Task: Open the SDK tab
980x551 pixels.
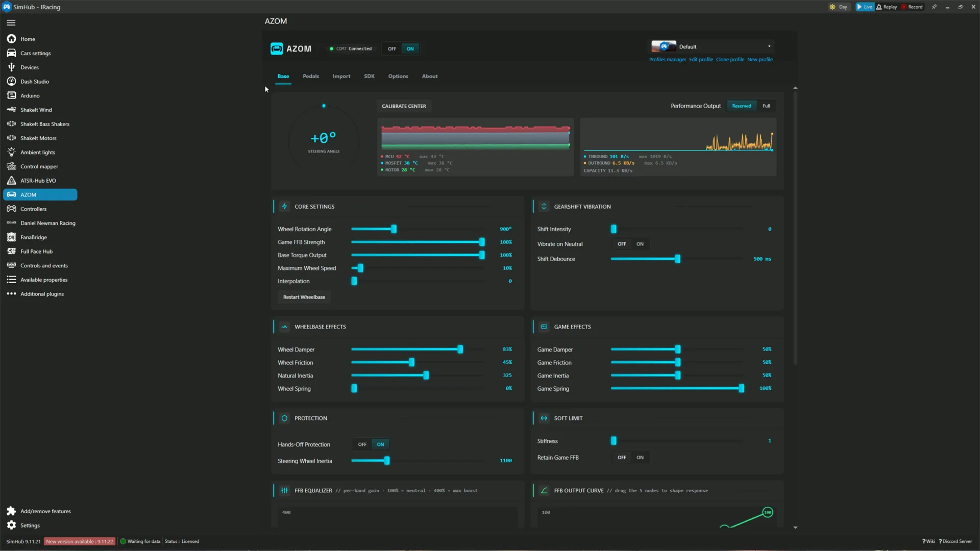Action: tap(369, 77)
